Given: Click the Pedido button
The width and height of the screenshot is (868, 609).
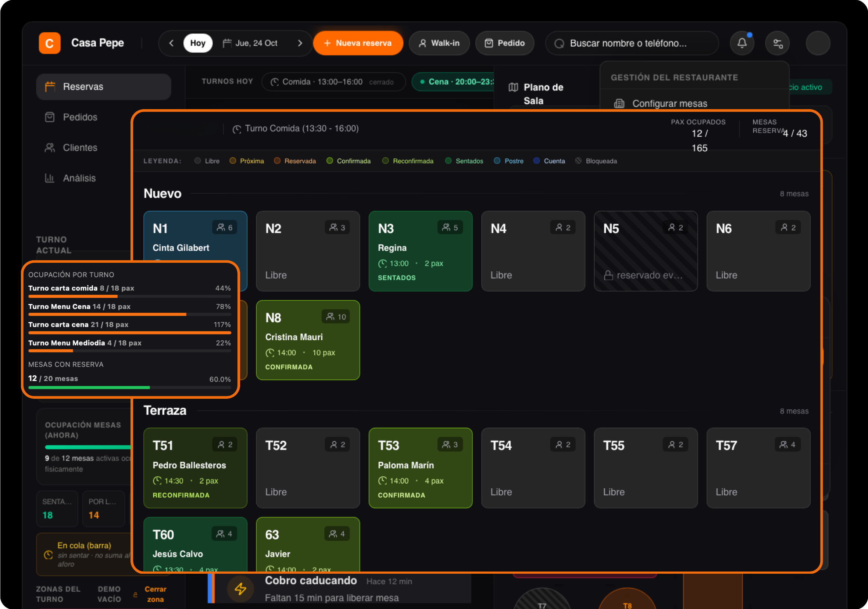Looking at the screenshot, I should click(505, 43).
